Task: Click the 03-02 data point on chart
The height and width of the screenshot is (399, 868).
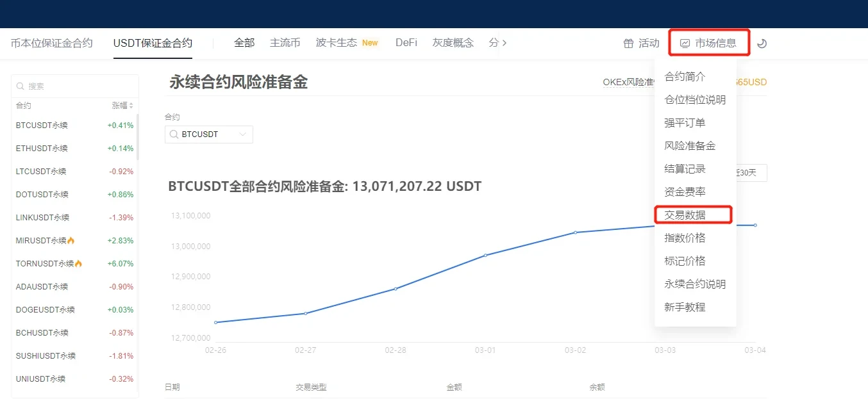Action: pyautogui.click(x=576, y=232)
